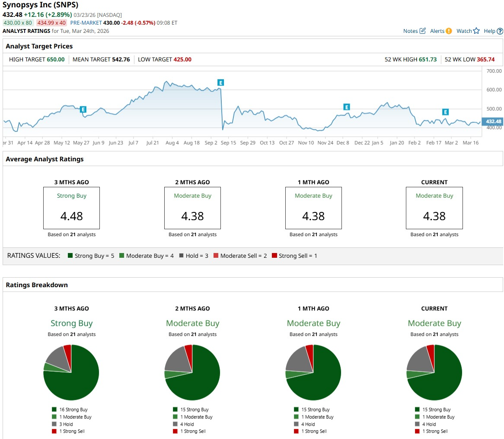Click the green bid 430.00 x 80 quote

[18, 23]
